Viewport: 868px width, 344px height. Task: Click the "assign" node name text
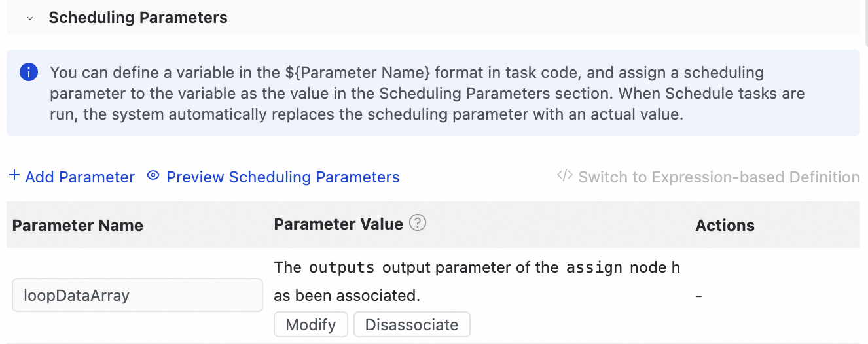tap(594, 267)
